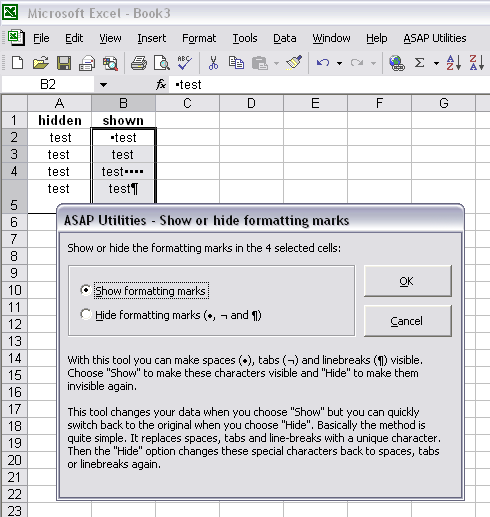Click cell A1 containing hidden
The image size is (490, 517).
(59, 120)
